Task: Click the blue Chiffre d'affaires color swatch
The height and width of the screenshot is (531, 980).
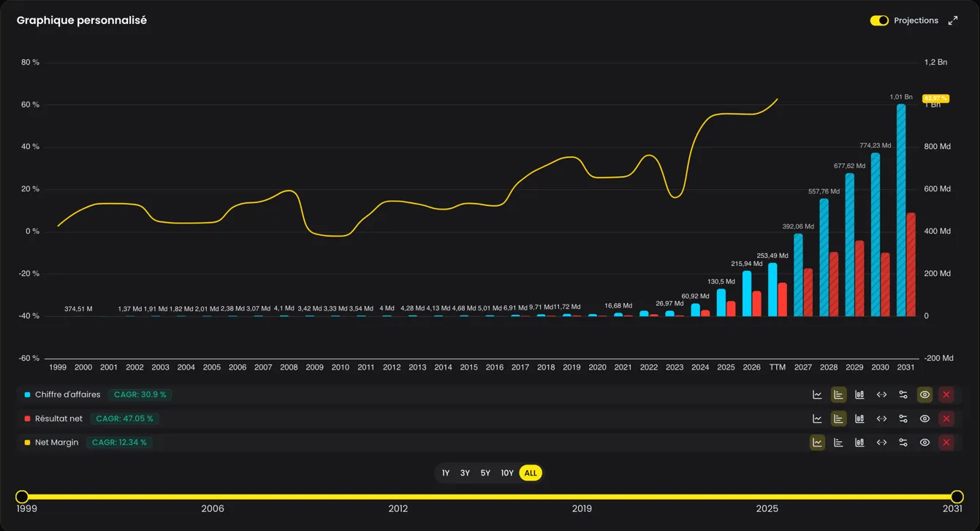Action: (27, 394)
